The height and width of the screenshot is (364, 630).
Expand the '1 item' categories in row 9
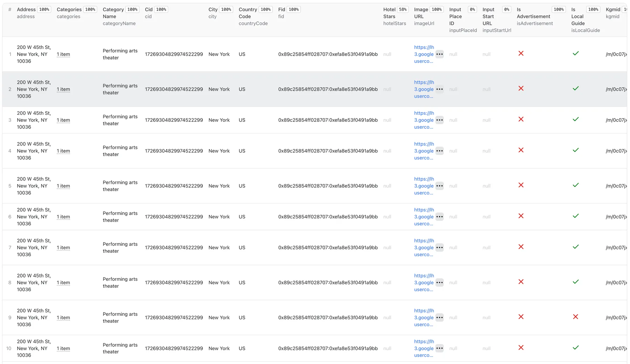63,317
